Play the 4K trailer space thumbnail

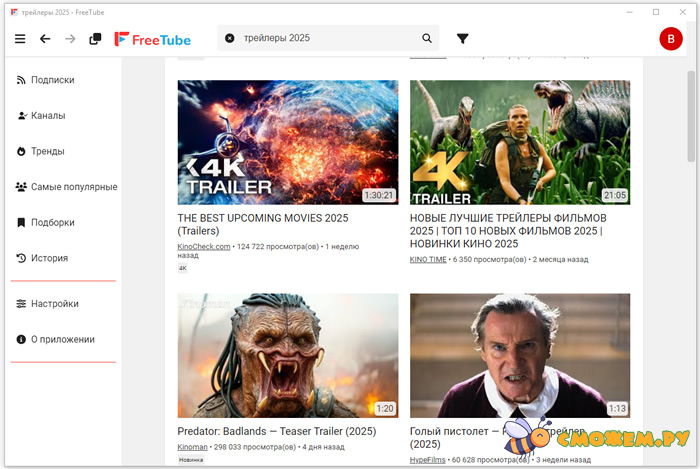click(x=288, y=142)
